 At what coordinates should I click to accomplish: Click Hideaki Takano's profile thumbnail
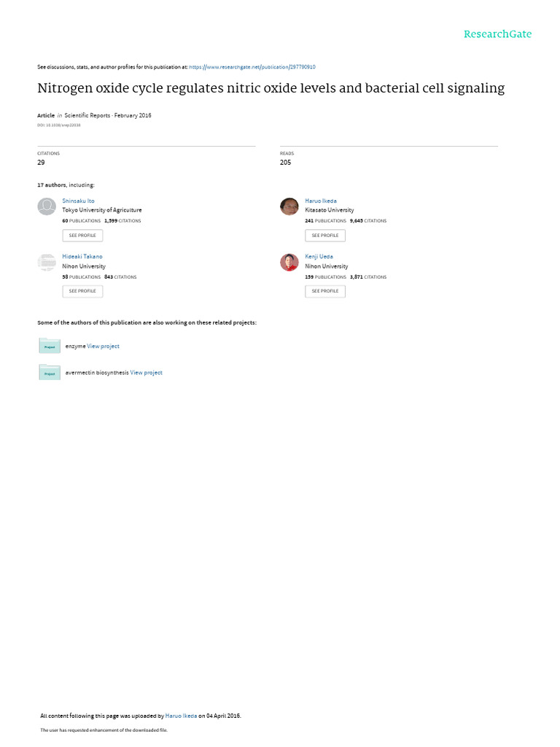[x=47, y=263]
